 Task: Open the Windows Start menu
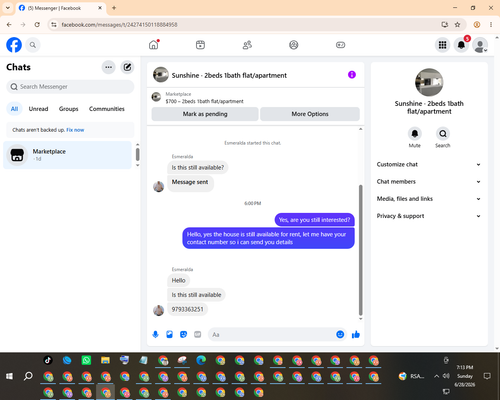click(x=9, y=376)
